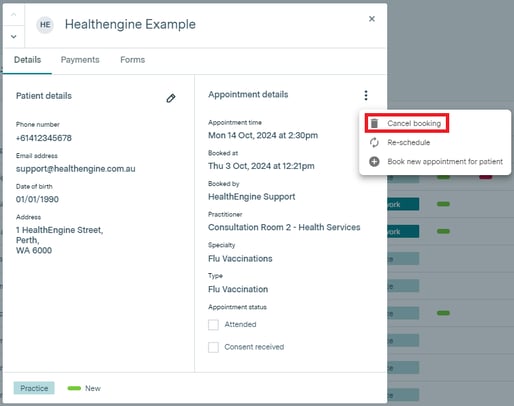Click the Healthengine Example title

(x=130, y=24)
